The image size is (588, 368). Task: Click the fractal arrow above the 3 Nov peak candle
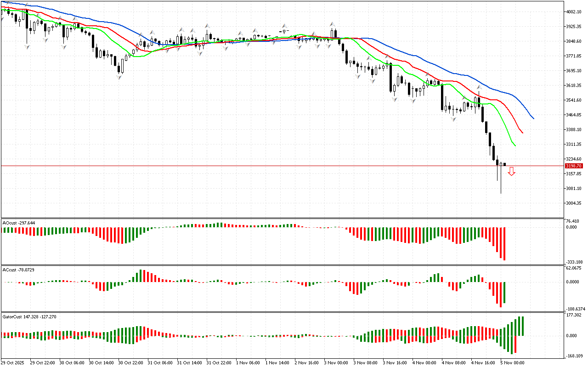331,24
